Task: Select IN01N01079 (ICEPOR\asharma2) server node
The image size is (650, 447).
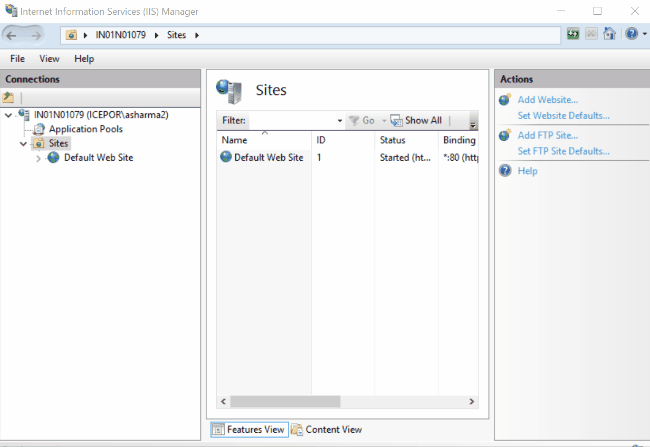Action: tap(101, 115)
